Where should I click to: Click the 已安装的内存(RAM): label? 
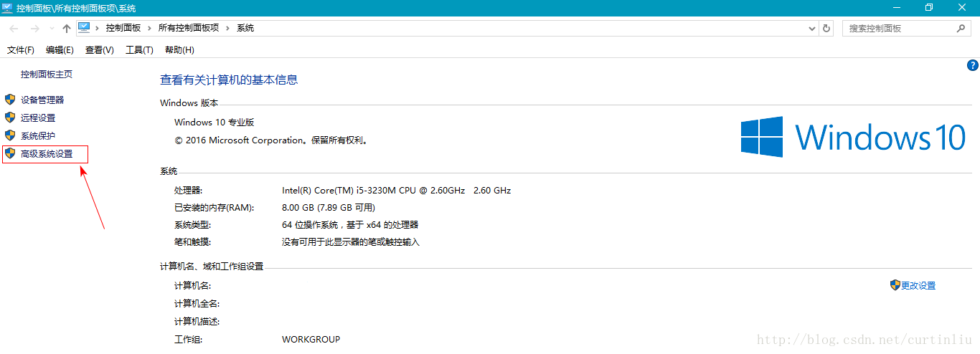(214, 208)
